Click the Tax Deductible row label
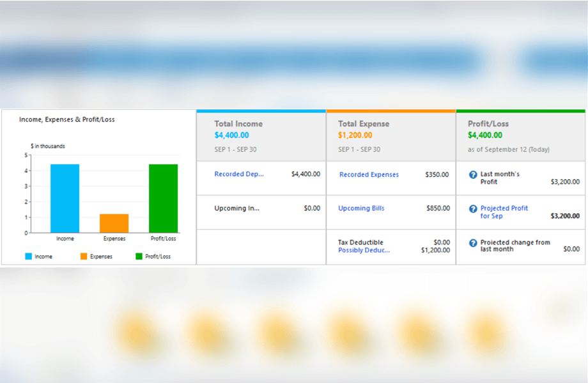 (x=360, y=243)
